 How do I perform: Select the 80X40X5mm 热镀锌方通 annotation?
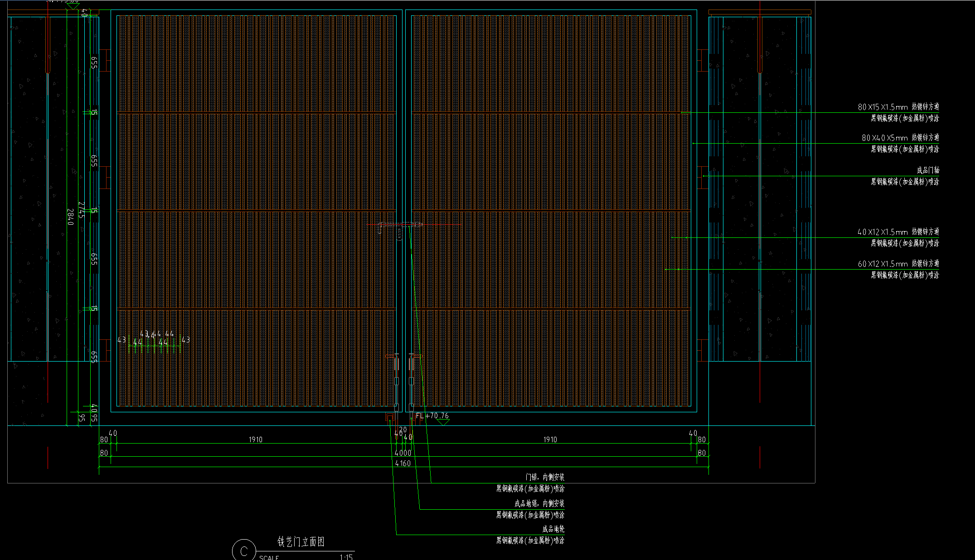(900, 137)
